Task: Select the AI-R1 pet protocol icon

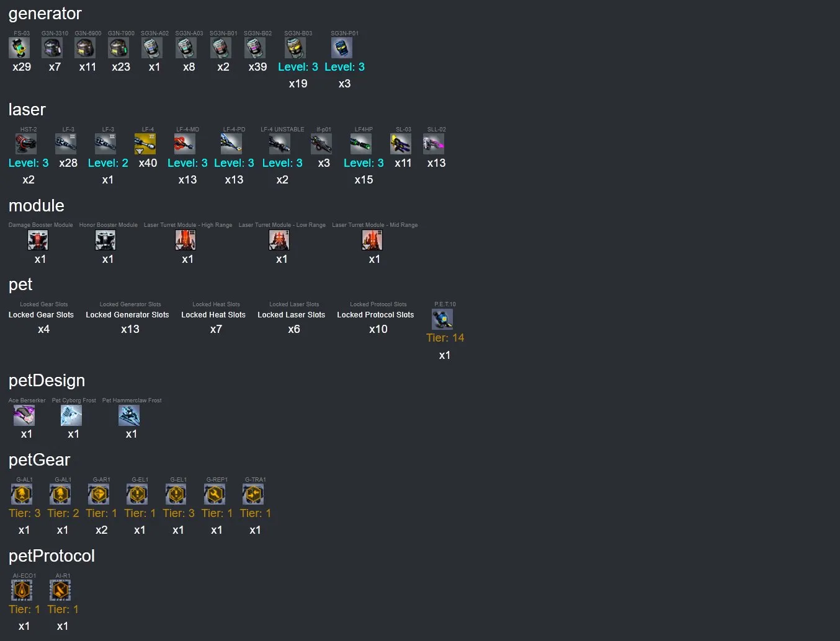Action: click(60, 590)
